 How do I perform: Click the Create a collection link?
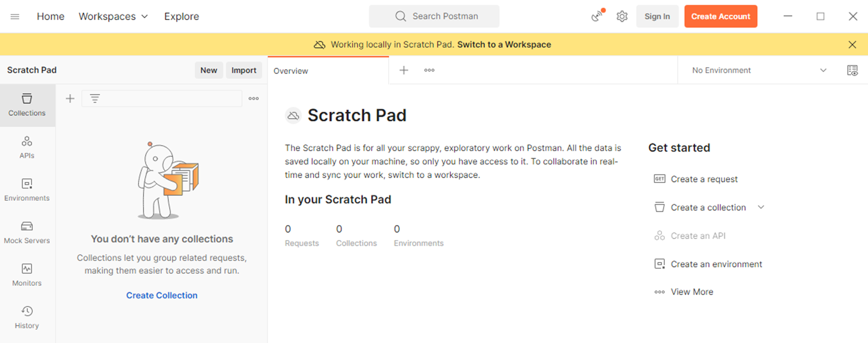click(x=708, y=207)
